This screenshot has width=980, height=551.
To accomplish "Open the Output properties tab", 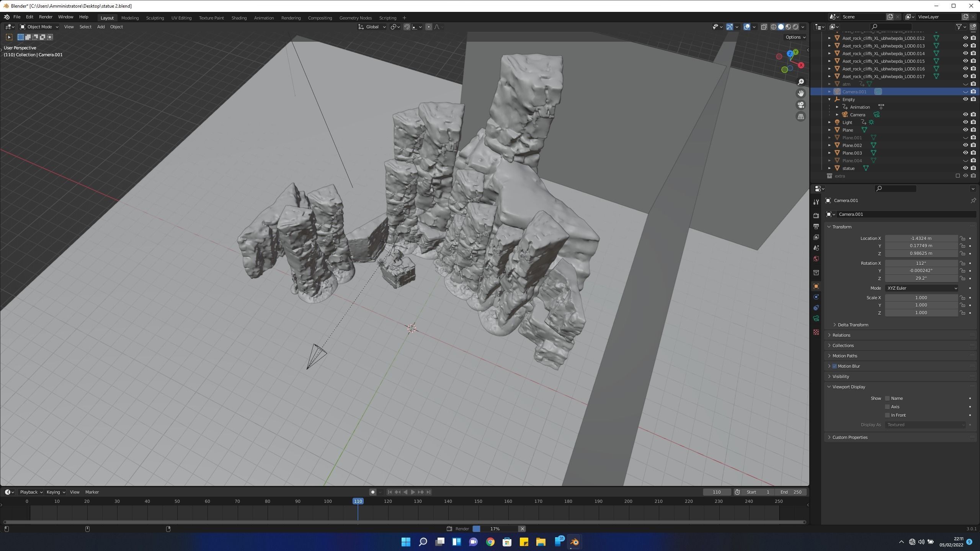I will coord(816,227).
